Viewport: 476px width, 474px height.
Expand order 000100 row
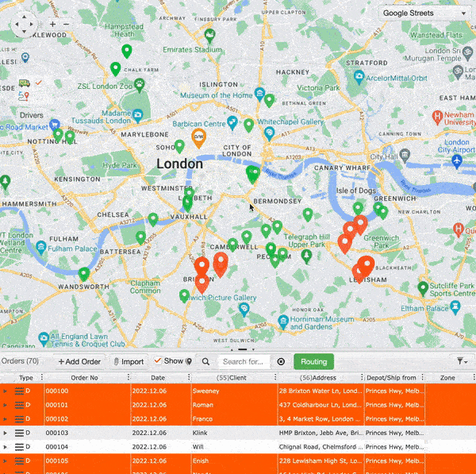5,391
